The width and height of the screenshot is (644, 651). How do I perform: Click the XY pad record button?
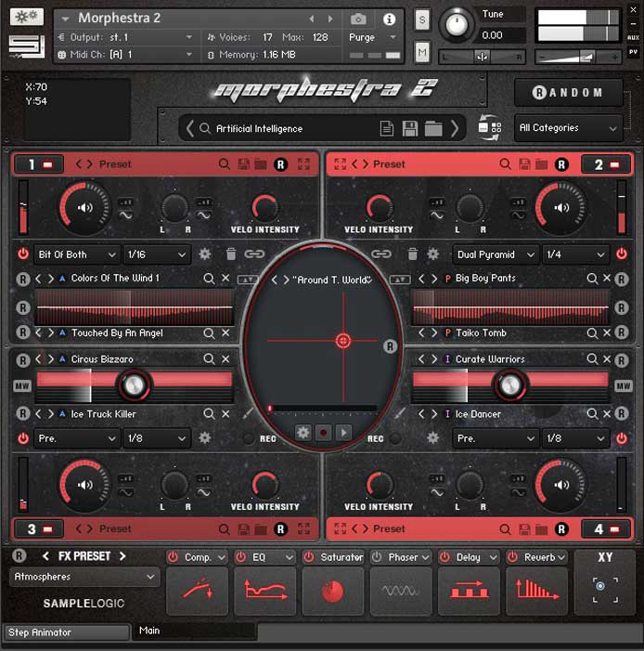click(x=323, y=432)
